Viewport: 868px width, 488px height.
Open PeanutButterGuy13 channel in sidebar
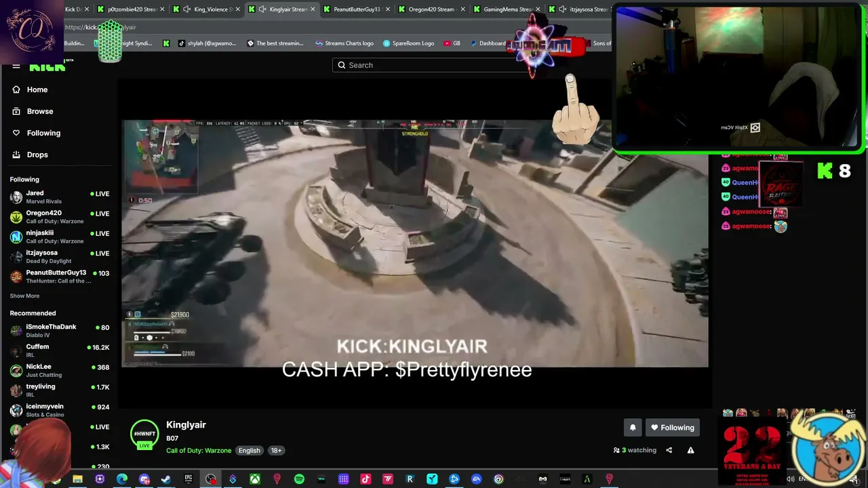(60, 277)
